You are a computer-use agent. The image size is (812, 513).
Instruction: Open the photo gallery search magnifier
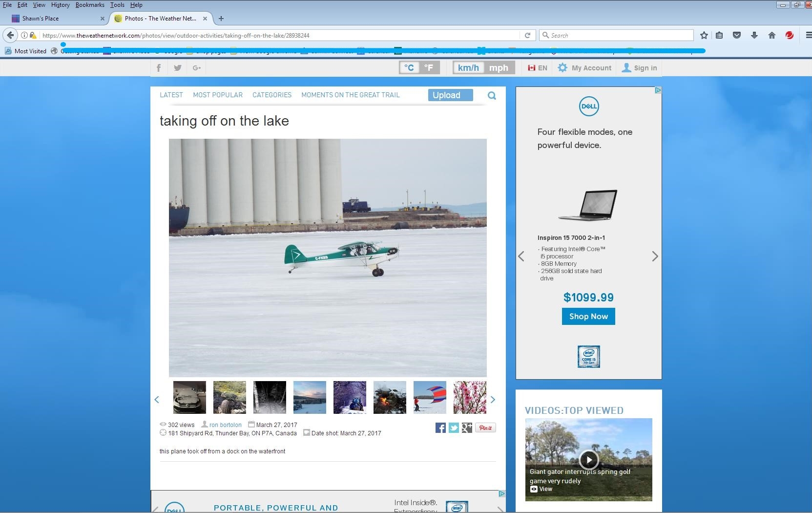[x=492, y=96]
